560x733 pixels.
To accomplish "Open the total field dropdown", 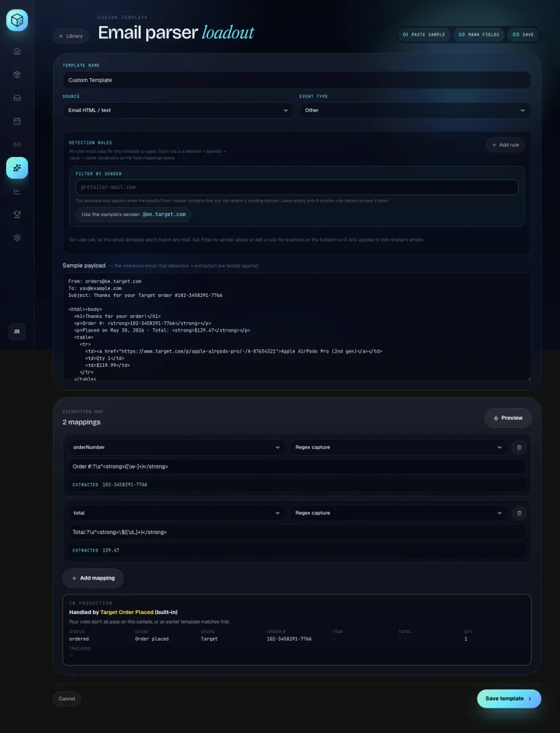I will pos(177,514).
